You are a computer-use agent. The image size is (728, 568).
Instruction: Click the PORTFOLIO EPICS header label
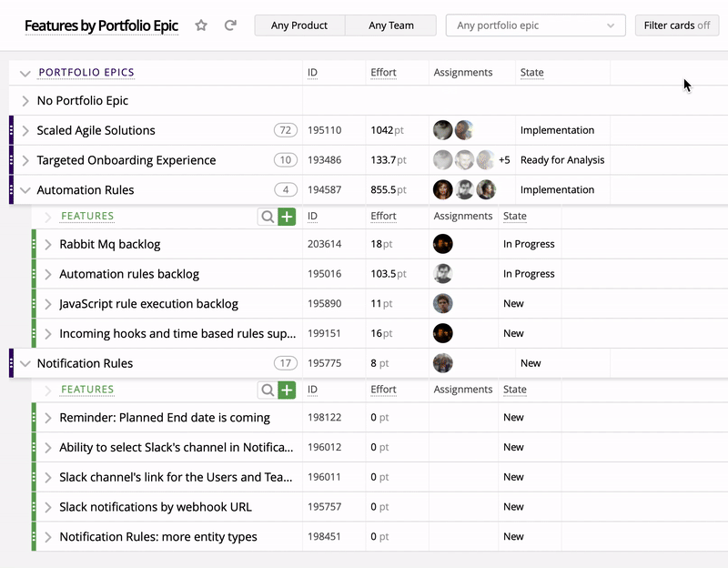pyautogui.click(x=87, y=72)
